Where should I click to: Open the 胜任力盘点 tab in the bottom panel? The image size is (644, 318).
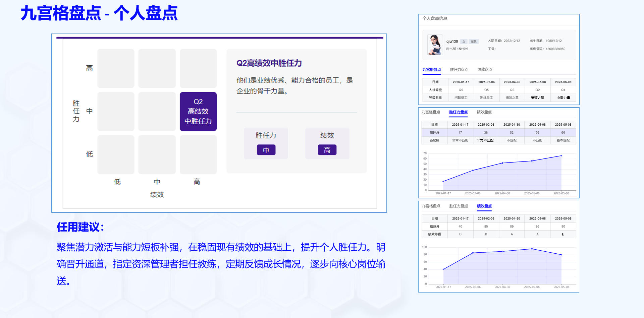coord(458,206)
